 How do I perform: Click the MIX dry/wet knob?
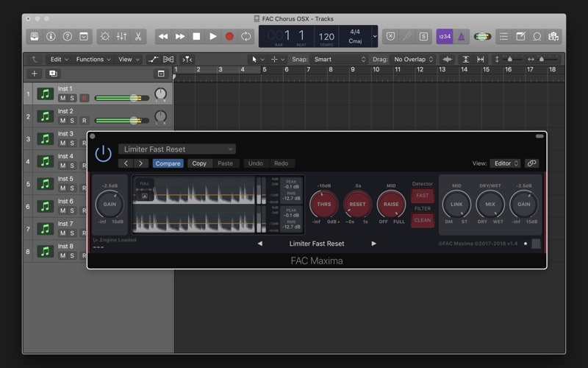[490, 205]
